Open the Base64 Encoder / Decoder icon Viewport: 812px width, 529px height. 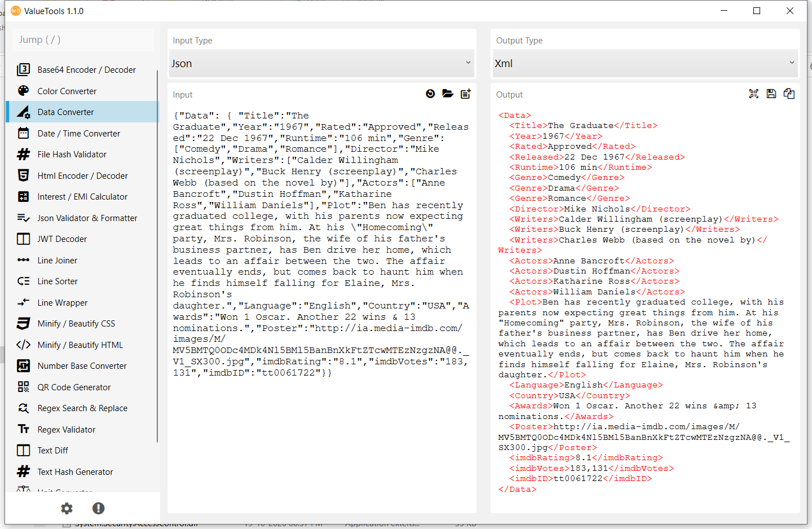point(23,69)
